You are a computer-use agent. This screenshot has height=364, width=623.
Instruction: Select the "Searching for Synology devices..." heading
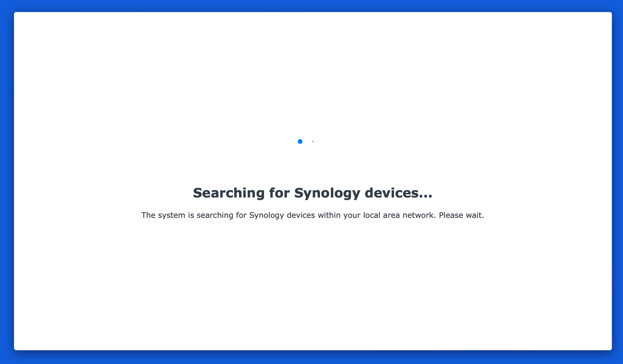[313, 193]
